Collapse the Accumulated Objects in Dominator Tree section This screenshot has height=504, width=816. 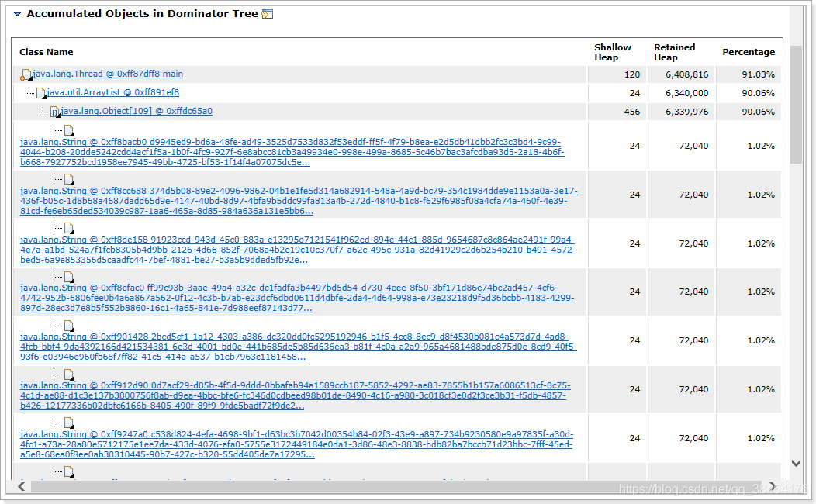(x=17, y=15)
